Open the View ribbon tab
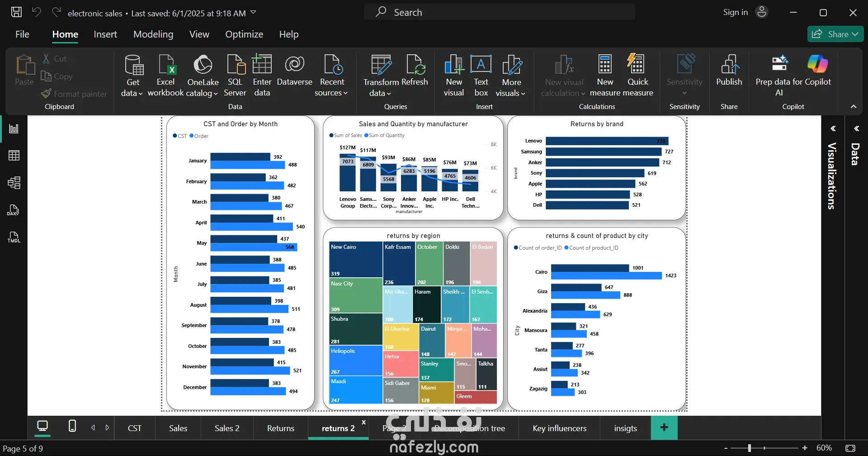This screenshot has height=456, width=868. [x=199, y=34]
